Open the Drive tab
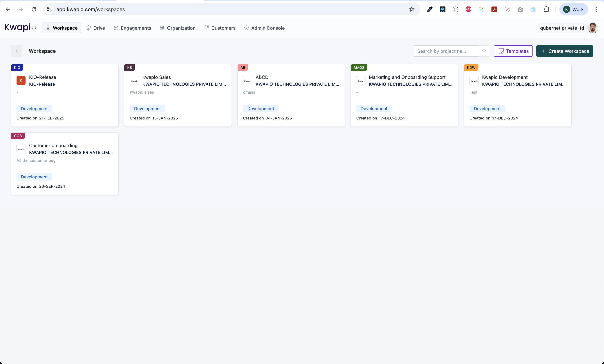 tap(95, 28)
